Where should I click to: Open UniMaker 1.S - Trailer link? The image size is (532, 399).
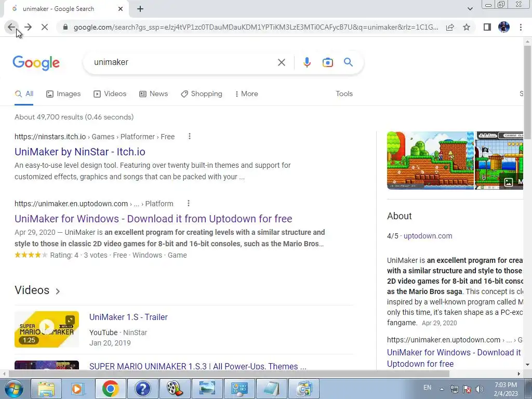click(128, 317)
